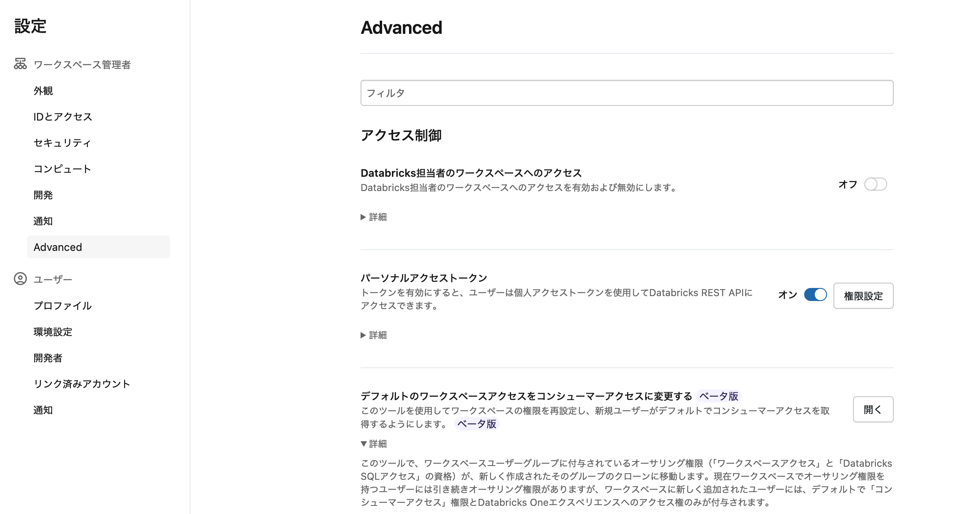Enable Databricks担当者のワークスペースへのアクセス toggle
The height and width of the screenshot is (514, 980).
point(876,185)
